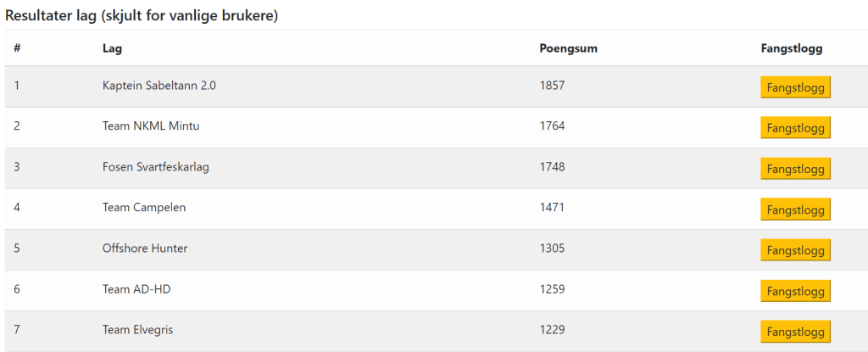Select team name Kaptein Sabeltann 2.0
The width and height of the screenshot is (868, 352).
159,86
